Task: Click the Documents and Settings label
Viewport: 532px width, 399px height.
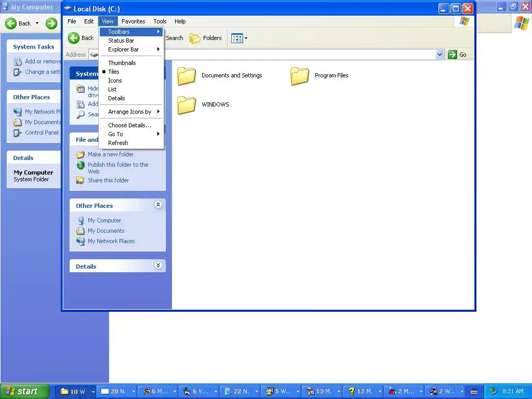Action: tap(232, 75)
